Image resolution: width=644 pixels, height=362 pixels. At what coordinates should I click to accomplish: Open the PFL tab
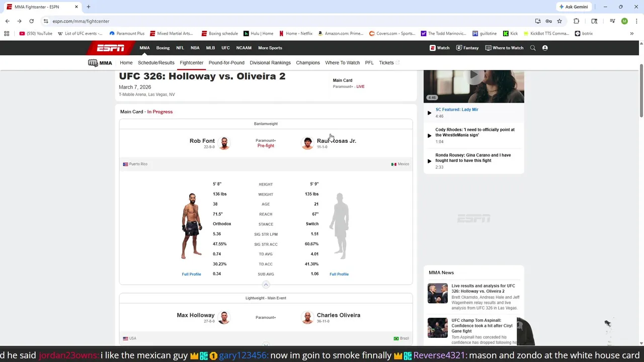pyautogui.click(x=369, y=63)
